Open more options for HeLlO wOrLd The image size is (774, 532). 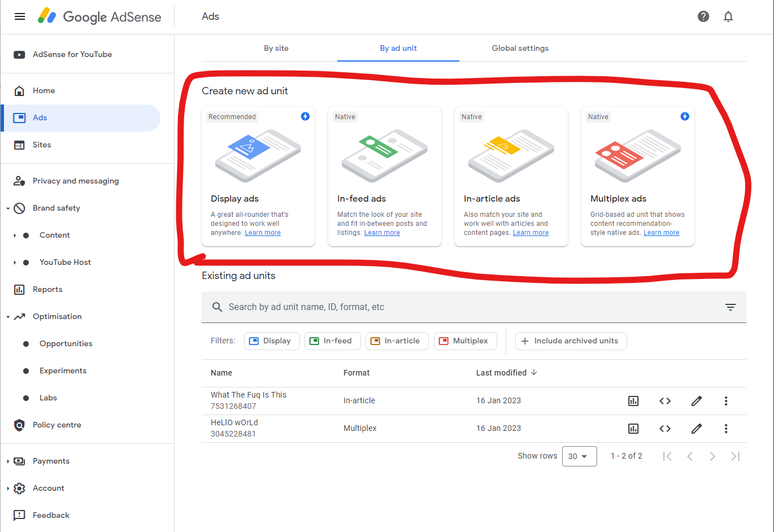click(726, 429)
